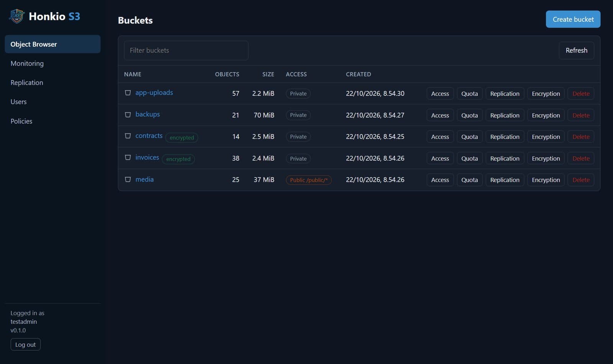
Task: Click the v0.1.0 version text
Action: [x=18, y=330]
